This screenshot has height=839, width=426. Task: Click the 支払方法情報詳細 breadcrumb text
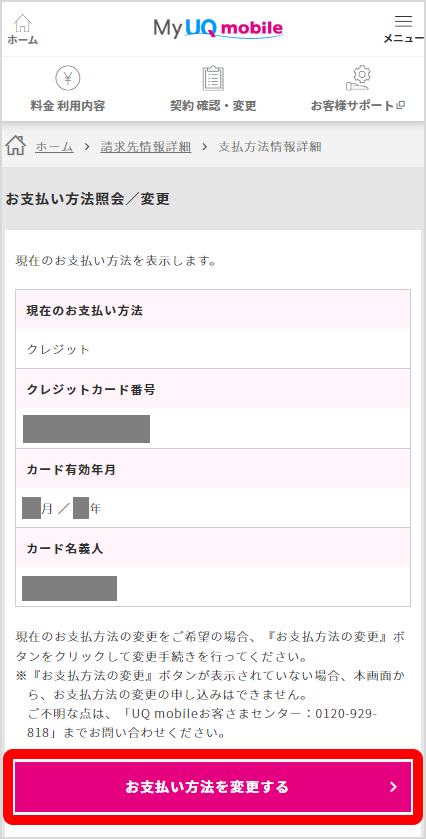pos(270,147)
